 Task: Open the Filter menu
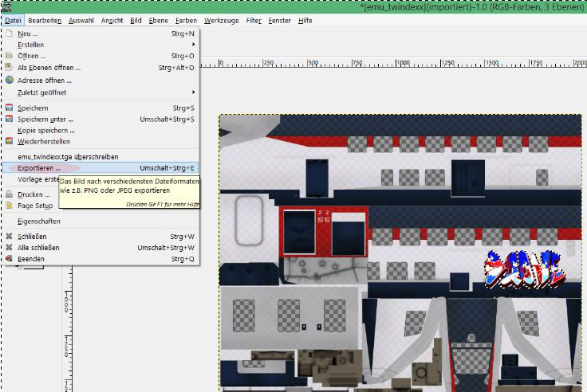click(254, 21)
